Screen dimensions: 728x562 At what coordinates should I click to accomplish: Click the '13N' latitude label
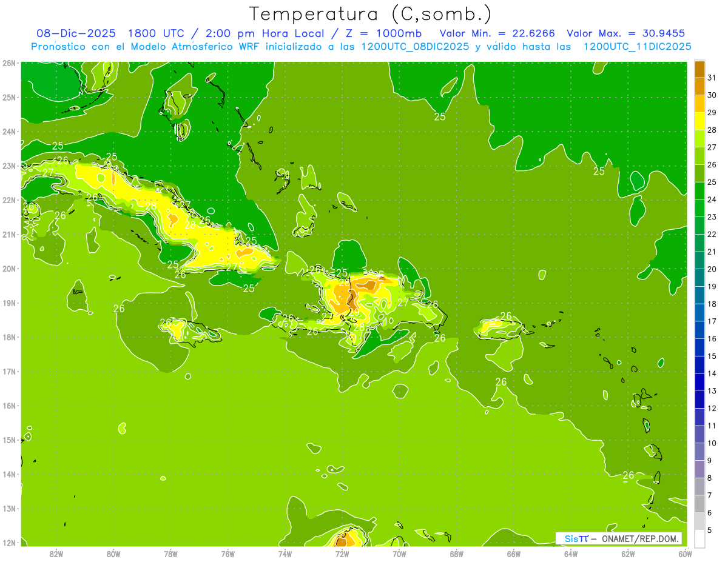(9, 508)
